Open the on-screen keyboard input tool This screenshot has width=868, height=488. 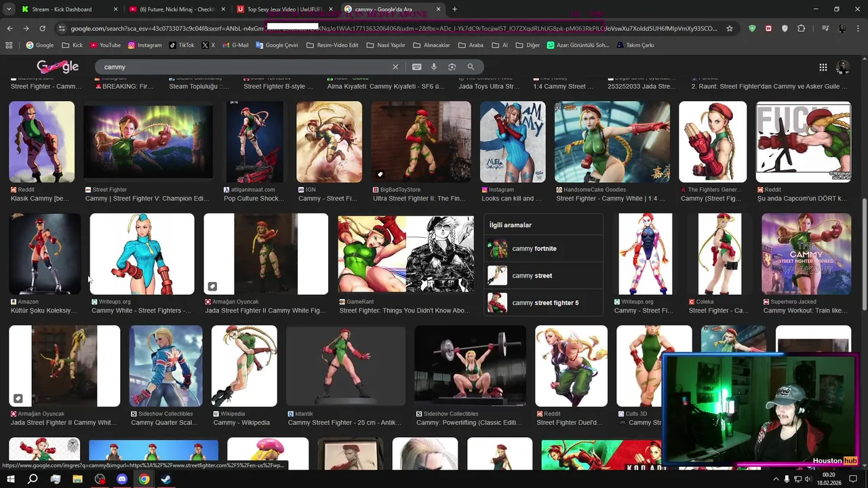pyautogui.click(x=416, y=67)
